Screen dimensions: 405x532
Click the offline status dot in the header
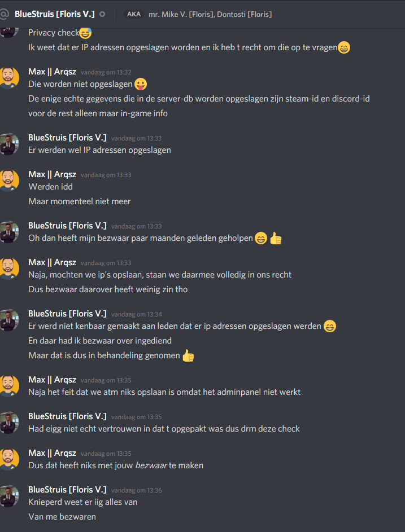(x=102, y=14)
